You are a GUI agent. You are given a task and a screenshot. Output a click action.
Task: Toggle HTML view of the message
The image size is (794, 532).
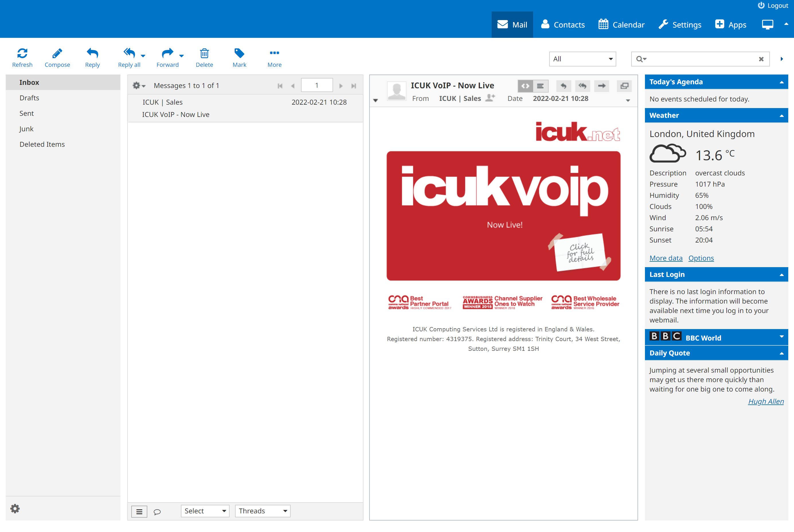525,86
